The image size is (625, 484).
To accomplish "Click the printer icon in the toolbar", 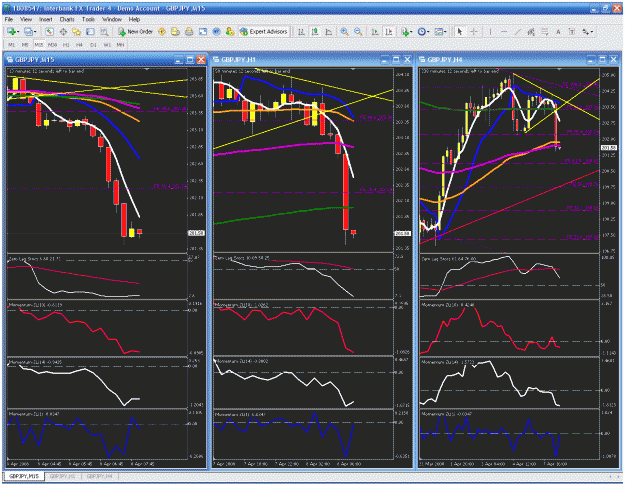I will click(189, 31).
